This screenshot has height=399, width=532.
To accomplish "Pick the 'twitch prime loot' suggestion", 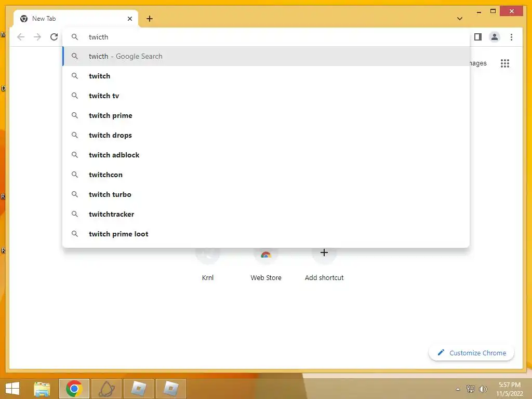I will (x=267, y=234).
